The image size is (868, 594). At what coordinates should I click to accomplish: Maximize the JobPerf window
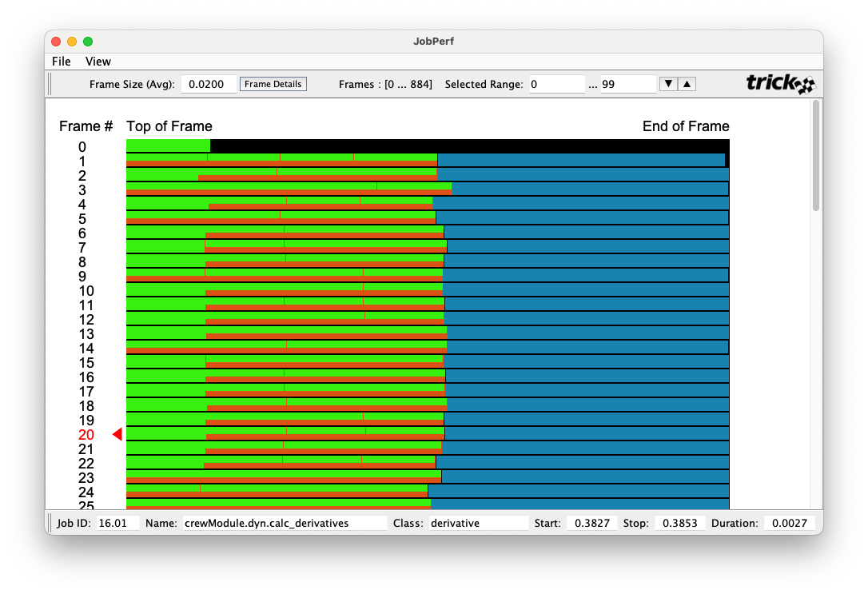coord(88,42)
